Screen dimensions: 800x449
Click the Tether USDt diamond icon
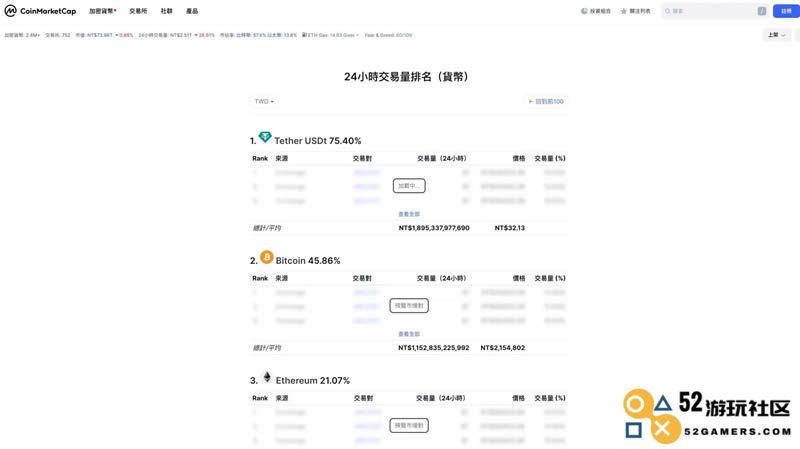[265, 137]
